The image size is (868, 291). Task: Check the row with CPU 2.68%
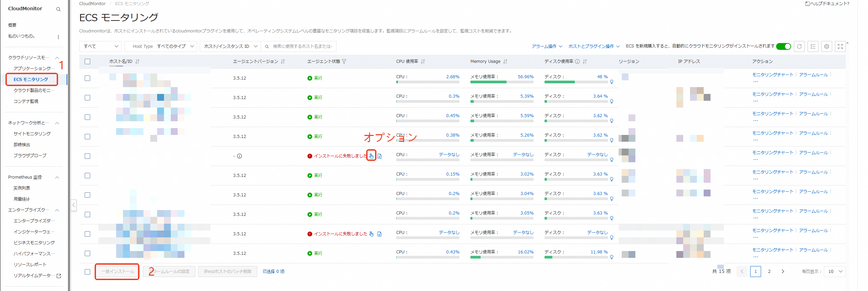(87, 78)
